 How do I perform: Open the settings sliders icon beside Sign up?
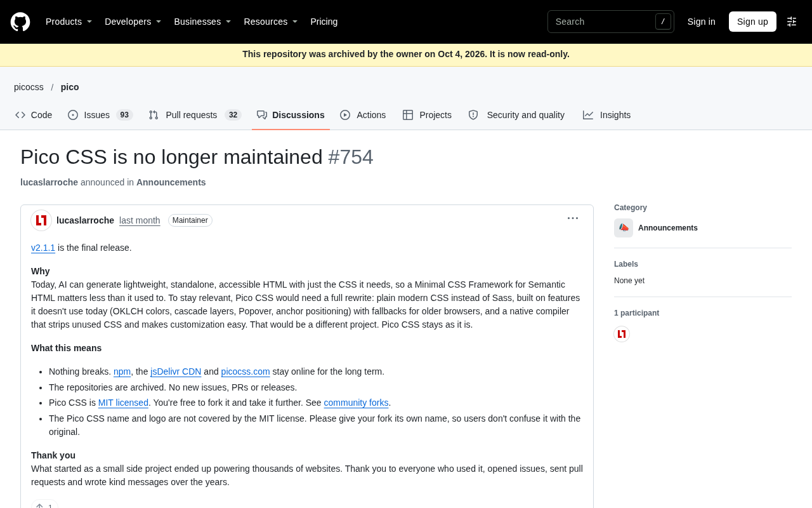tap(792, 22)
